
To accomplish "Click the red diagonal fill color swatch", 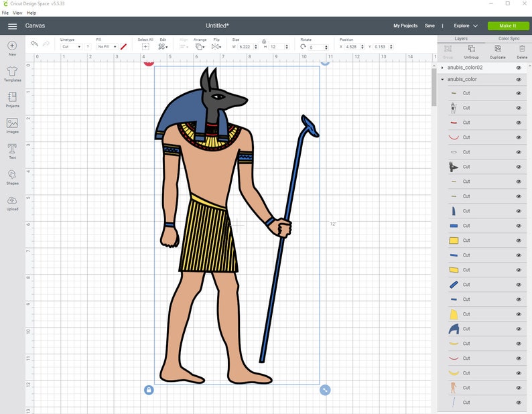I will click(x=123, y=47).
